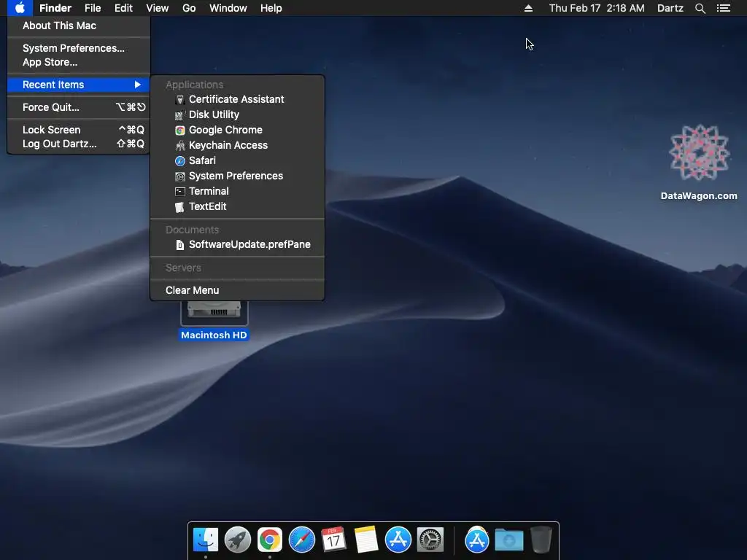
Task: Open Notes icon in the Dock
Action: [x=366, y=540]
